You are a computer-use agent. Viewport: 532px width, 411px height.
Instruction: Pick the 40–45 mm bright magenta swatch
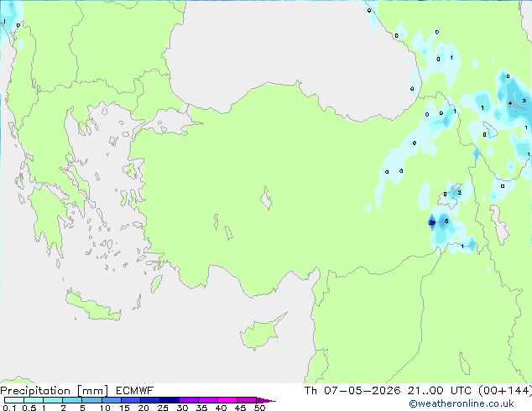[x=227, y=400]
